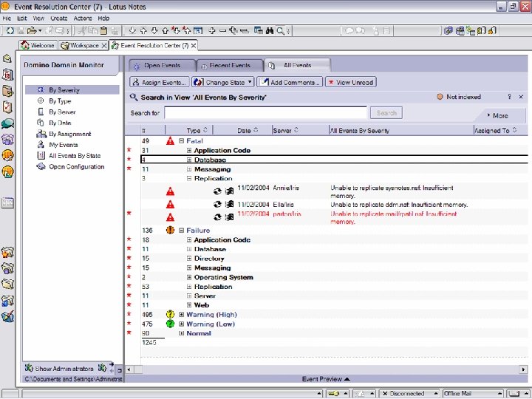Expand Operating System under Failure
The width and height of the screenshot is (532, 399).
(189, 277)
